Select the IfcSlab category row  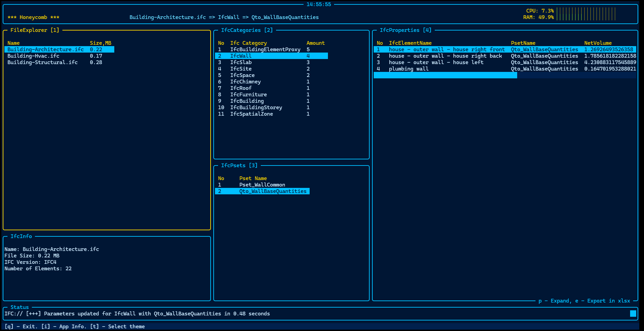271,62
